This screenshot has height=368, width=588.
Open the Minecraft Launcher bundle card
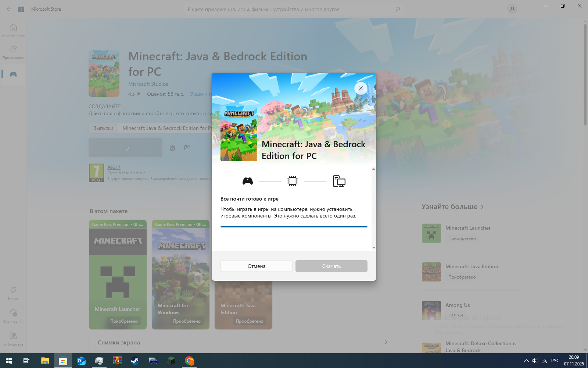118,275
